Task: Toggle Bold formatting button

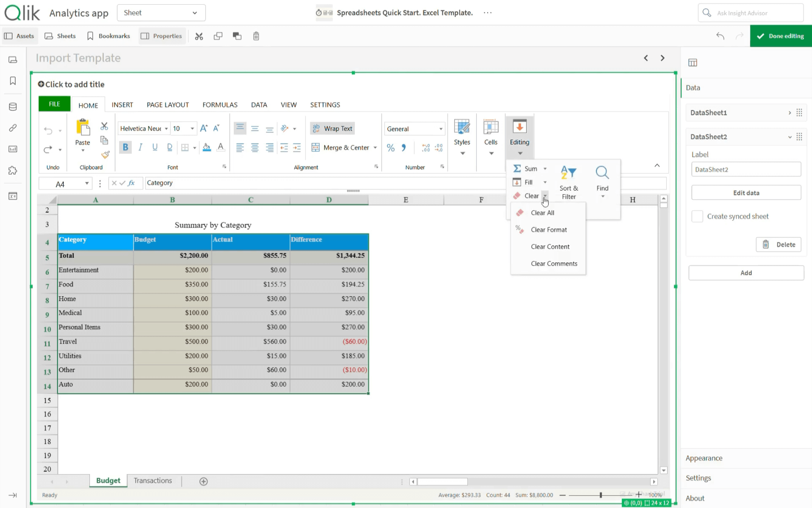Action: click(x=125, y=147)
